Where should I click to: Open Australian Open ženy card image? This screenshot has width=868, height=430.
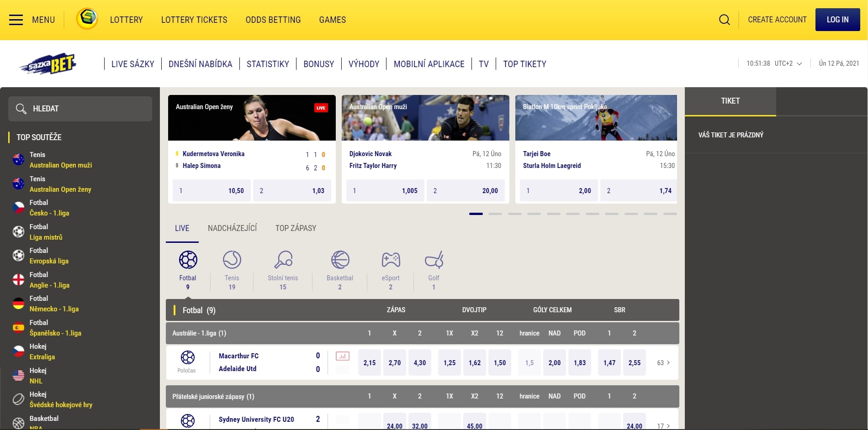tap(252, 118)
